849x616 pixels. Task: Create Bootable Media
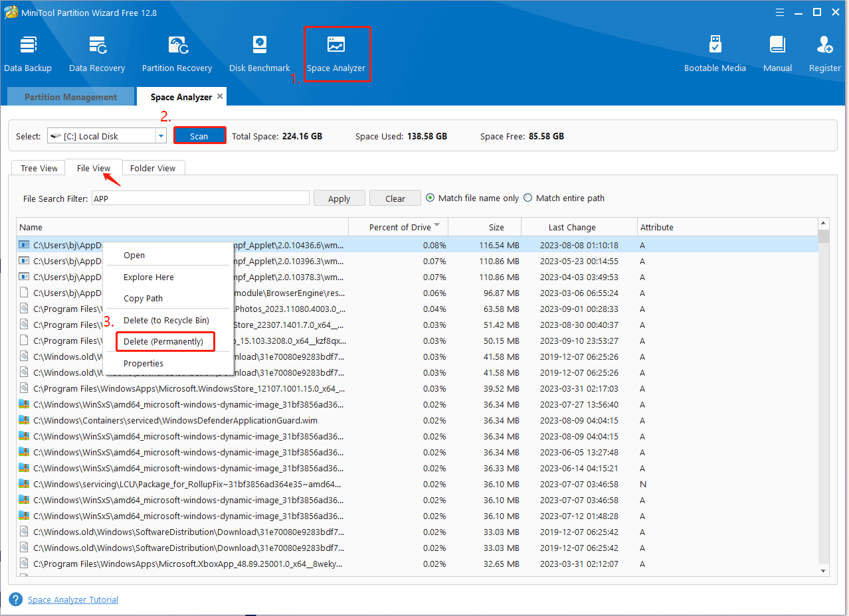(x=715, y=53)
